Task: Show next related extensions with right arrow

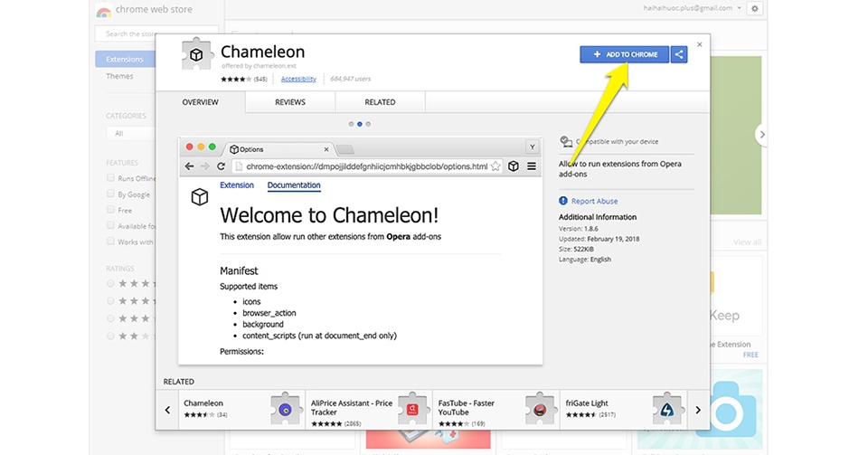Action: 698,410
